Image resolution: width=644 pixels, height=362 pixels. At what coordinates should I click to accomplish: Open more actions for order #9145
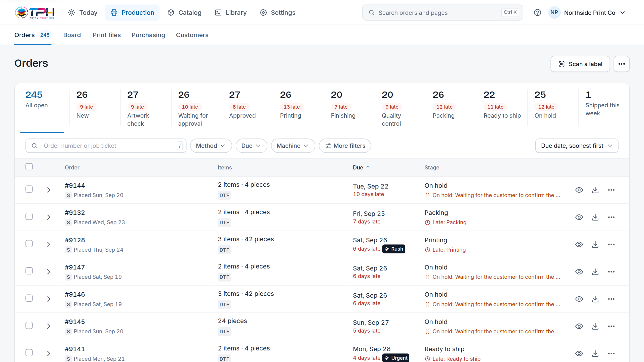611,326
